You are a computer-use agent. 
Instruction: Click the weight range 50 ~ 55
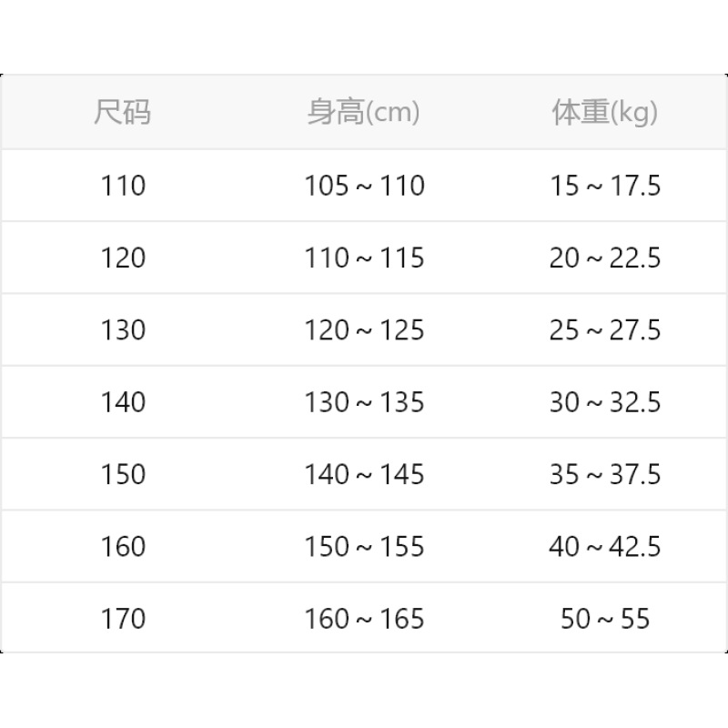(605, 619)
